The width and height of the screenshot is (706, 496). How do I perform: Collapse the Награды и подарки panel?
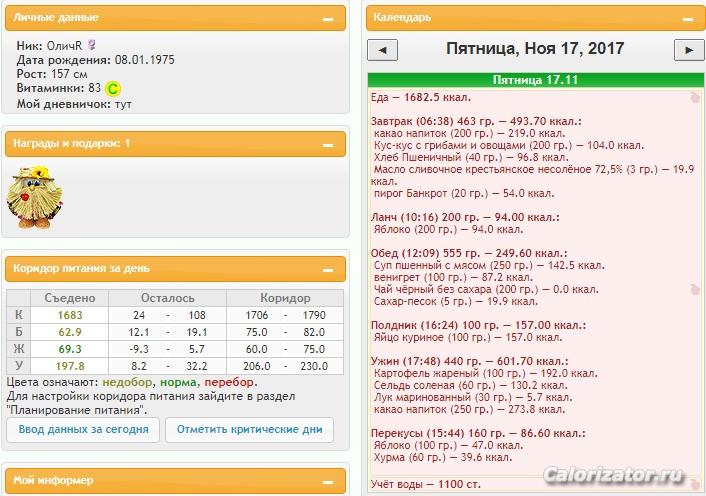pyautogui.click(x=327, y=144)
